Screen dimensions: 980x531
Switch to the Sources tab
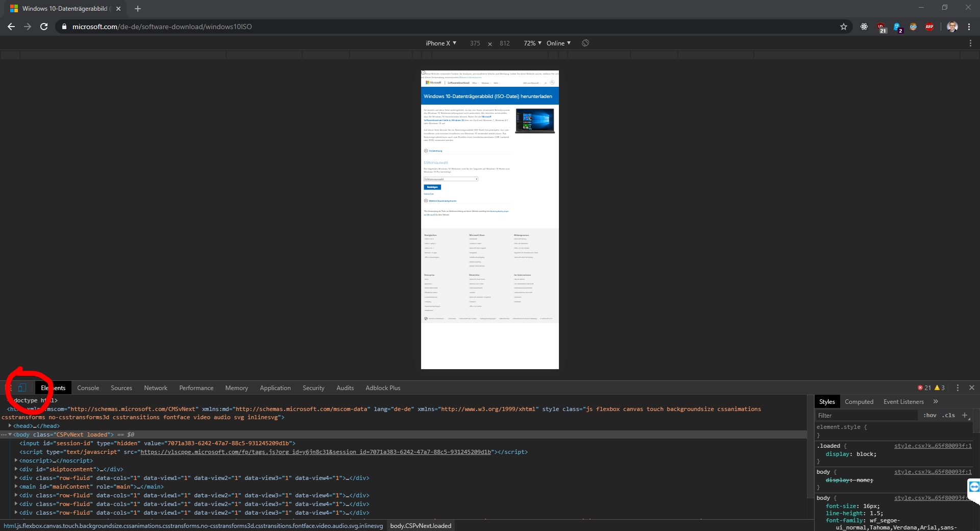coord(121,388)
